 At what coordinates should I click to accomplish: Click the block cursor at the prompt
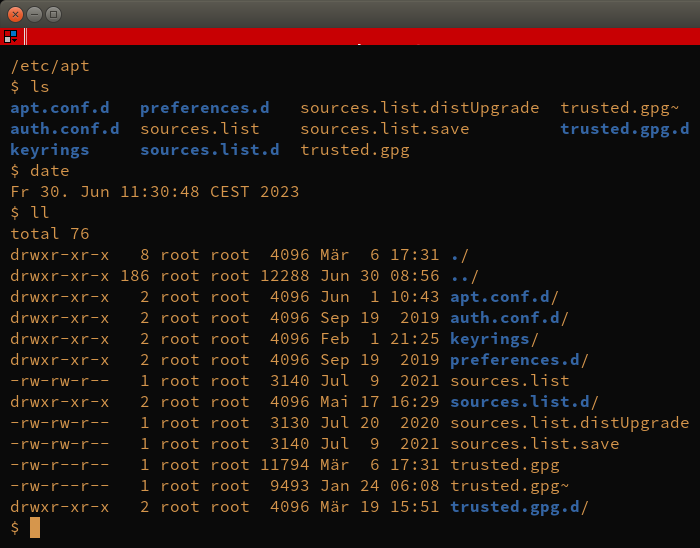(x=35, y=527)
